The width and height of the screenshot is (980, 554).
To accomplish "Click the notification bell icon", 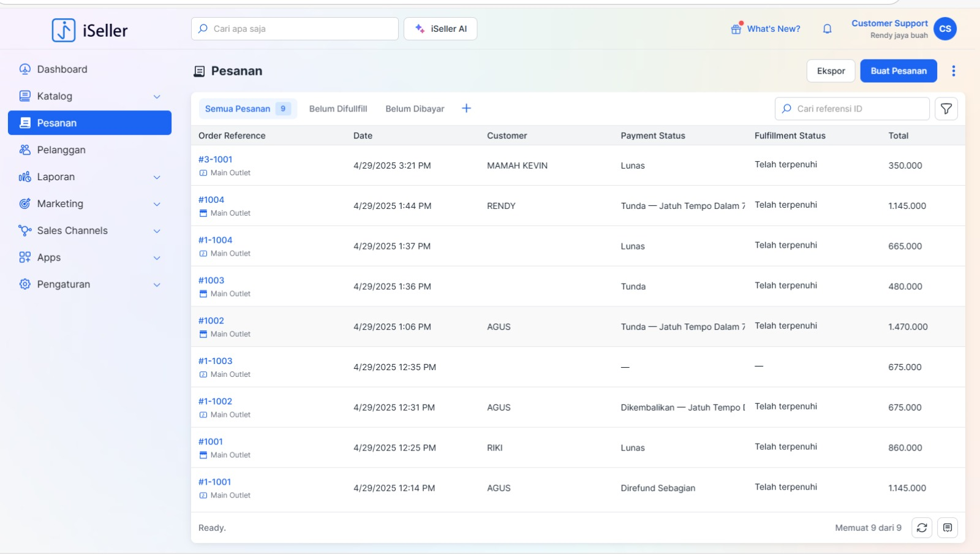I will pyautogui.click(x=827, y=29).
